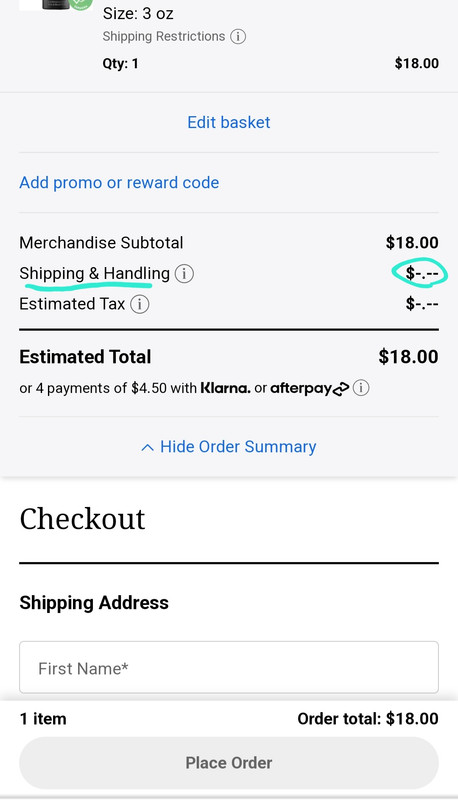Click the Shipping Restrictions text
Image resolution: width=458 pixels, height=800 pixels.
click(x=164, y=37)
